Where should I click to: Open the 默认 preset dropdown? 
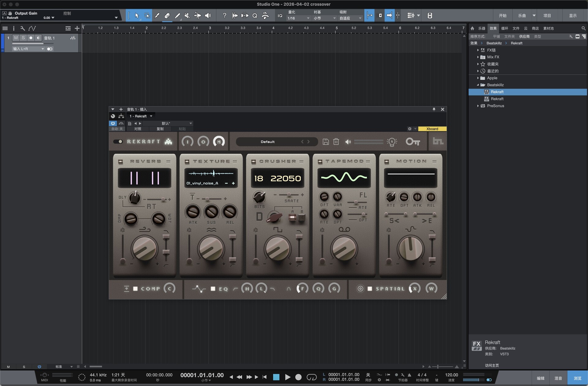pos(168,123)
